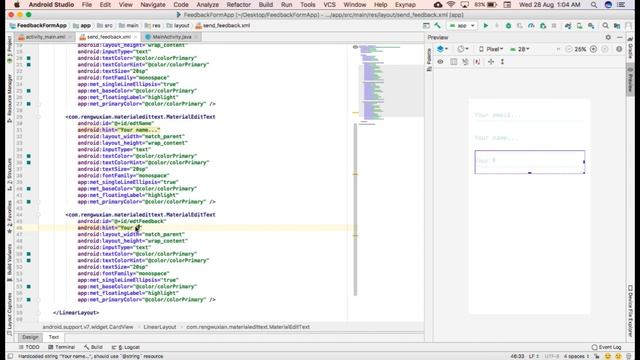
Task: Click the layout folder breadcrumb
Action: click(x=178, y=26)
